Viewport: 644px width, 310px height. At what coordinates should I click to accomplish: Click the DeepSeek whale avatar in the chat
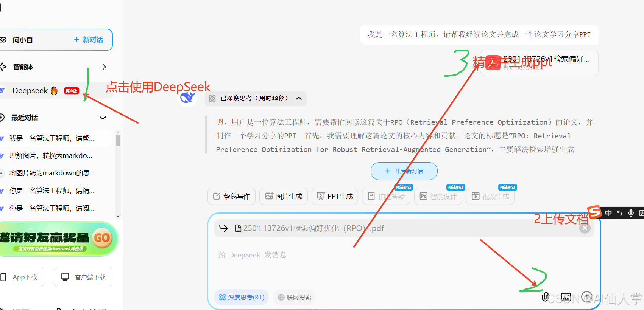click(187, 98)
